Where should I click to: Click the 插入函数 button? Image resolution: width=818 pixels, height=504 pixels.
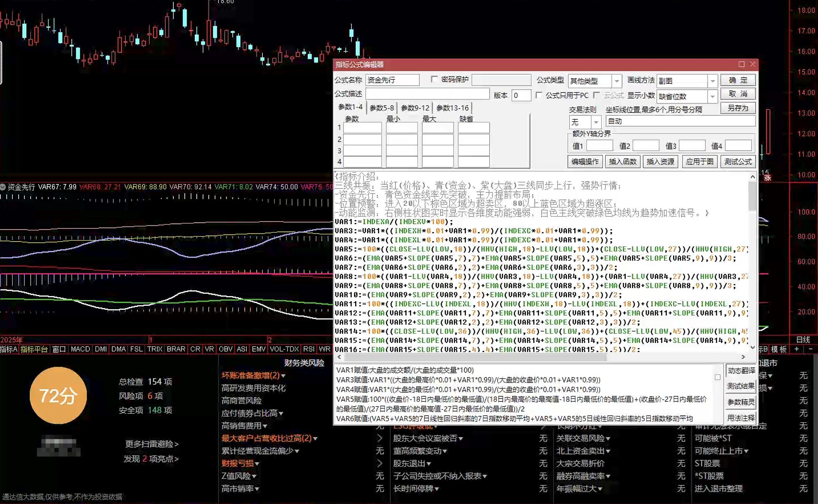(x=623, y=161)
